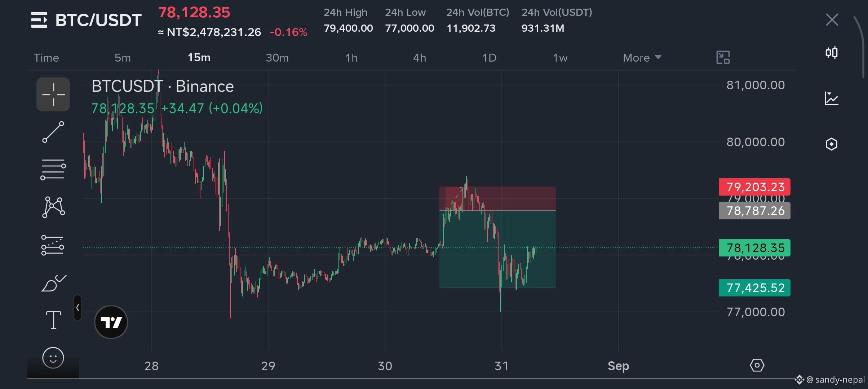Image resolution: width=868 pixels, height=389 pixels.
Task: Click the target price label 77,425.52
Action: tap(755, 288)
